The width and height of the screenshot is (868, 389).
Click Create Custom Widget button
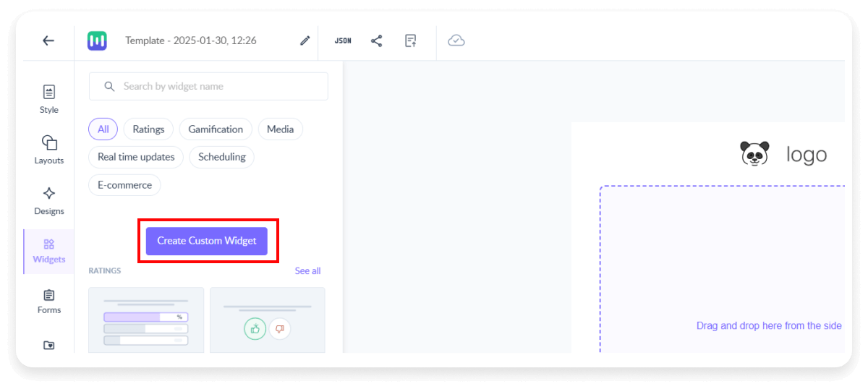pyautogui.click(x=207, y=241)
